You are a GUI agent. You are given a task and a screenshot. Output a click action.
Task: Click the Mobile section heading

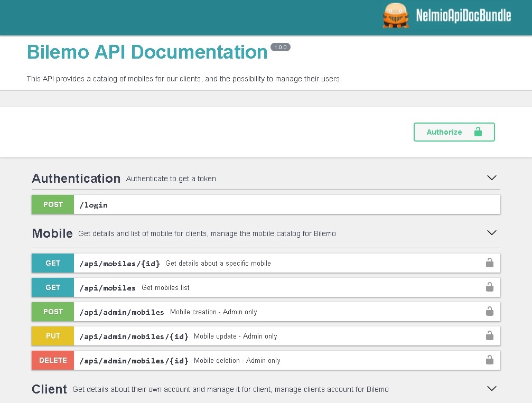click(x=52, y=233)
